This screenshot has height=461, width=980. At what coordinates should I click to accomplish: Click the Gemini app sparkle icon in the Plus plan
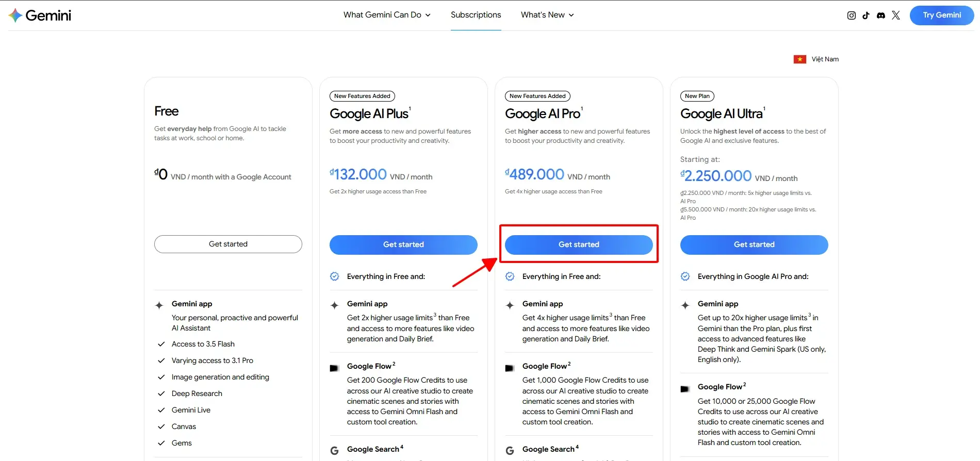pyautogui.click(x=335, y=305)
